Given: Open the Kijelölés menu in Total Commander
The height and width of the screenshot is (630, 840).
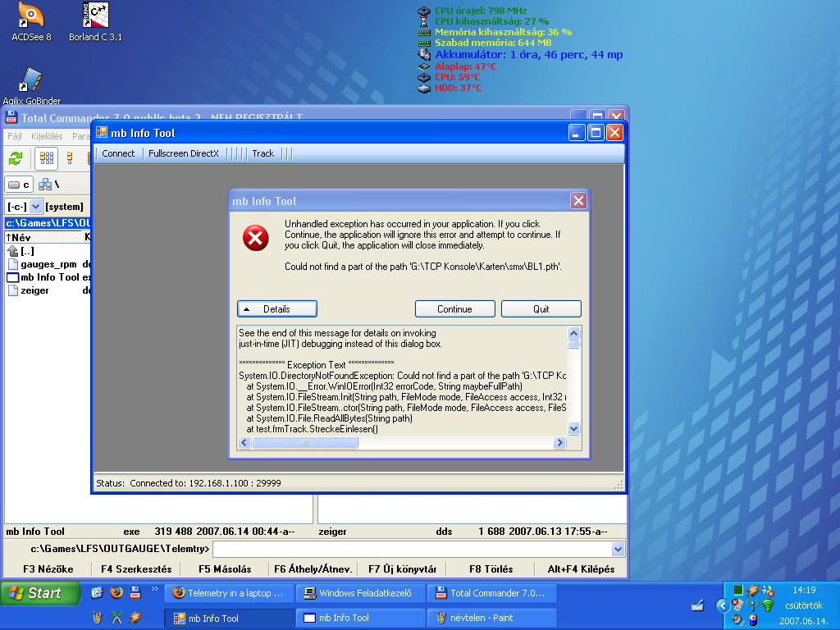Looking at the screenshot, I should pos(47,136).
